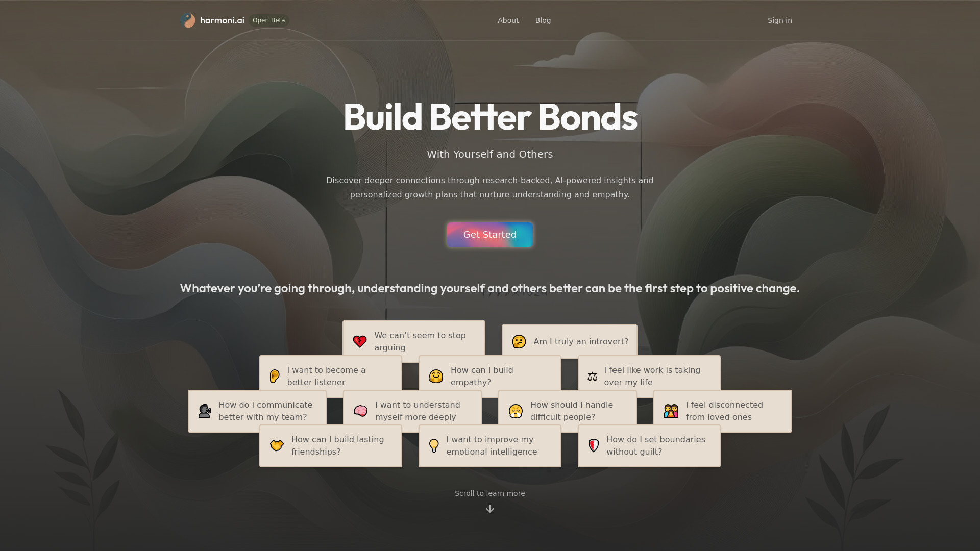Scroll down using the scroll indicator arrow
The image size is (980, 551).
pos(490,509)
